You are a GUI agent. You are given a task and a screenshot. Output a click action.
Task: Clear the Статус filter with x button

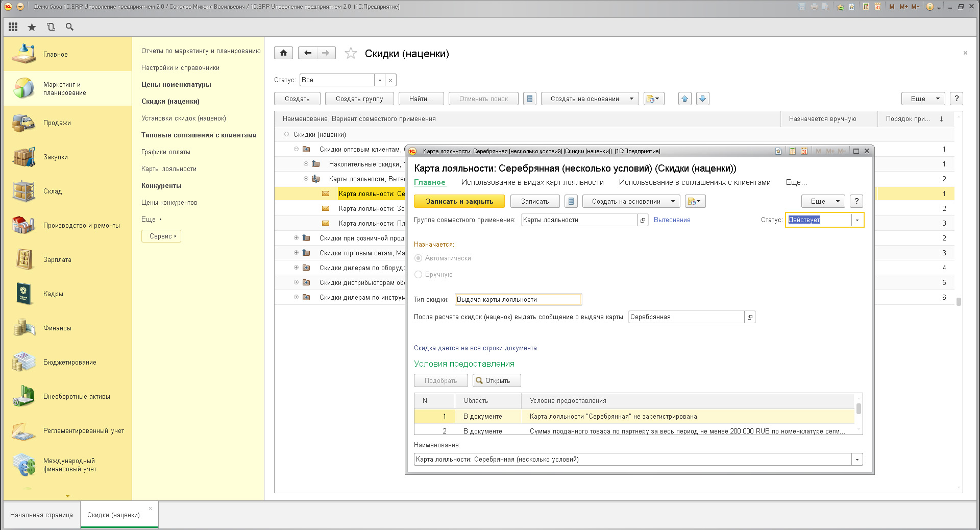390,80
